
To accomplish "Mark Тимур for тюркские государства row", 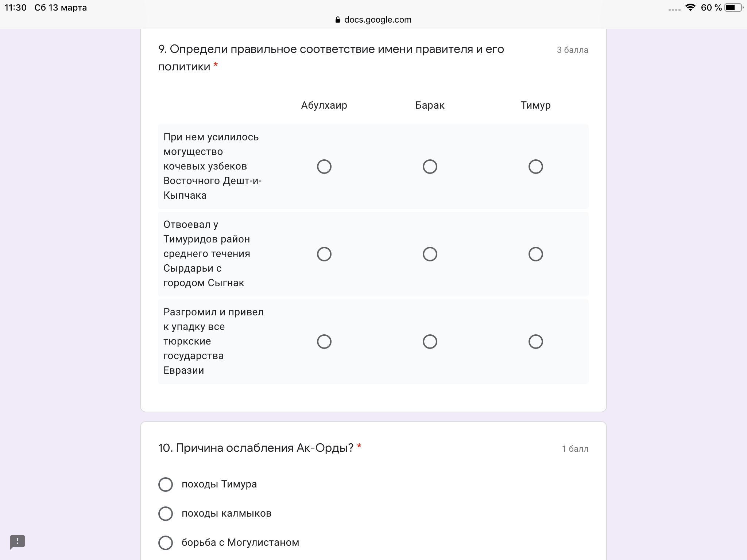I will point(535,342).
